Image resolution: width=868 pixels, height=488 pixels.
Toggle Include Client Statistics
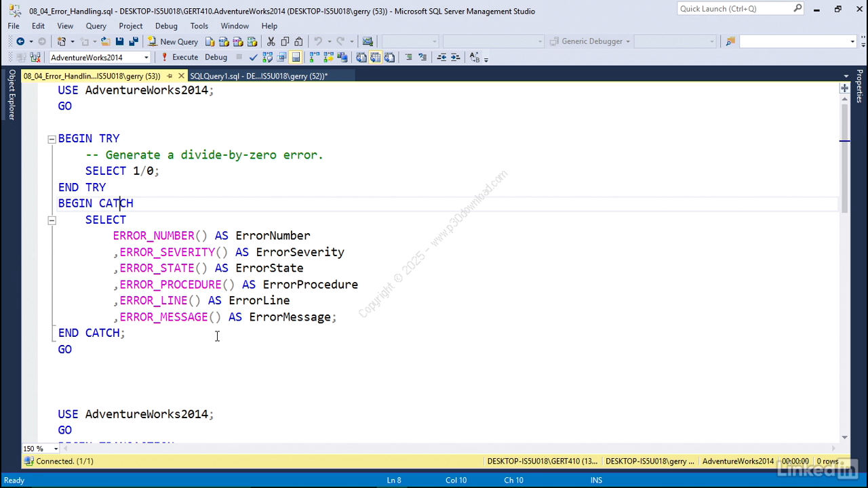(342, 58)
